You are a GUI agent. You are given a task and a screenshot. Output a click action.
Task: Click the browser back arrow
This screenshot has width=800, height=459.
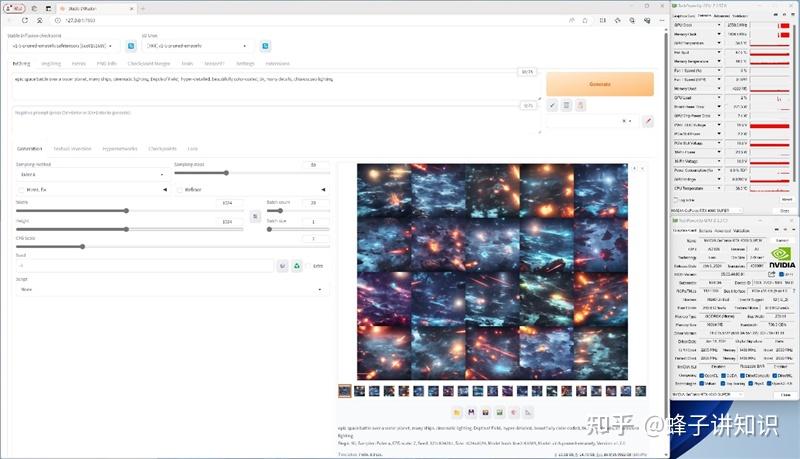(x=10, y=20)
